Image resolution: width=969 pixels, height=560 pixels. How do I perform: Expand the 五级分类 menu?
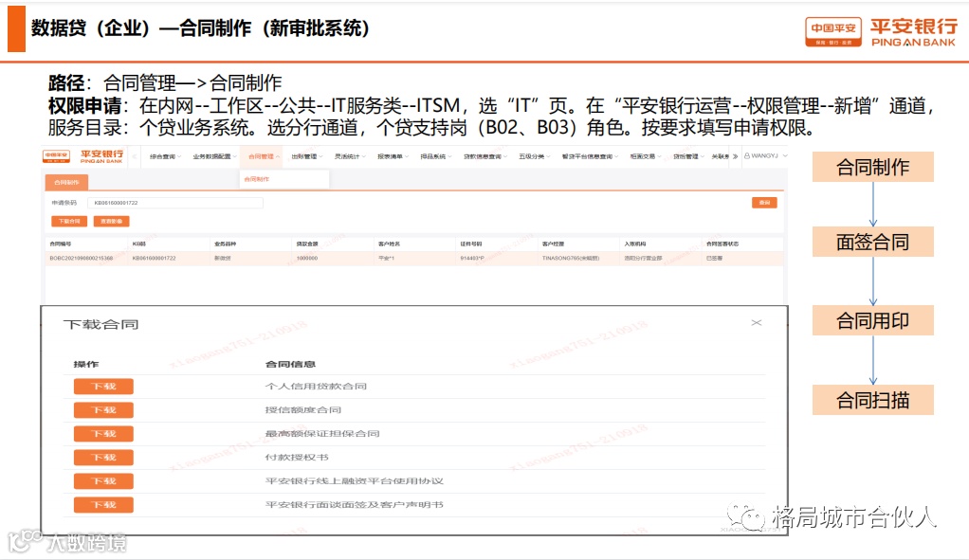(x=535, y=157)
